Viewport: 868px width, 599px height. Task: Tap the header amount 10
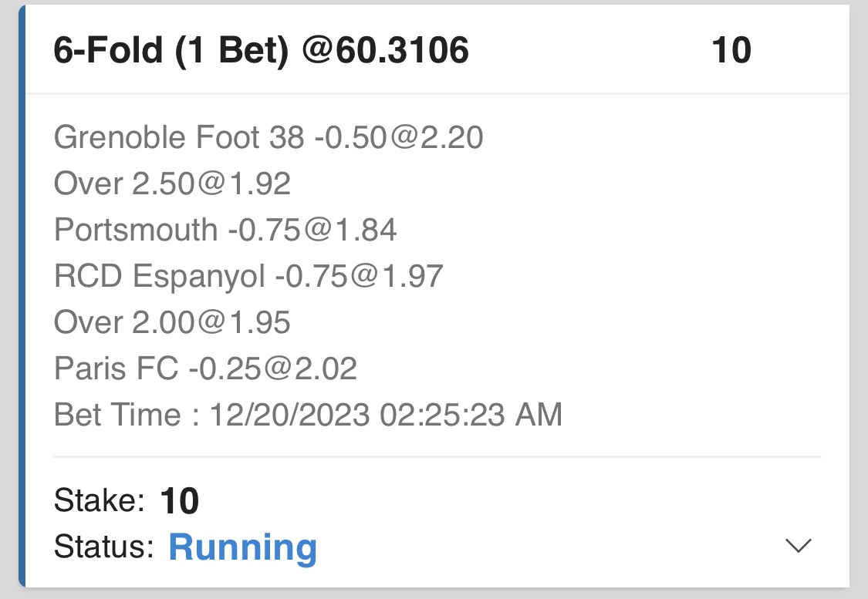click(x=731, y=51)
